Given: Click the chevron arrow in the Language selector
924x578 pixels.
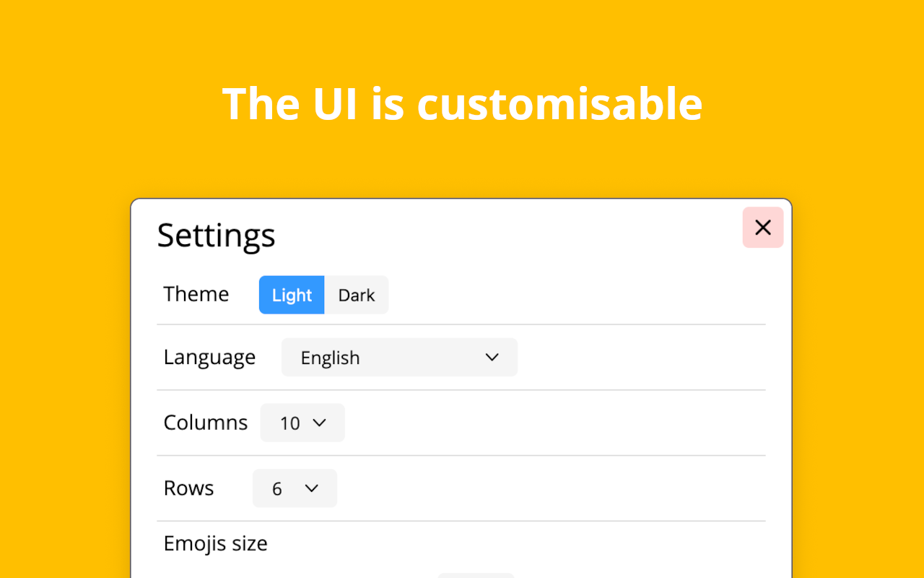Looking at the screenshot, I should pyautogui.click(x=492, y=358).
